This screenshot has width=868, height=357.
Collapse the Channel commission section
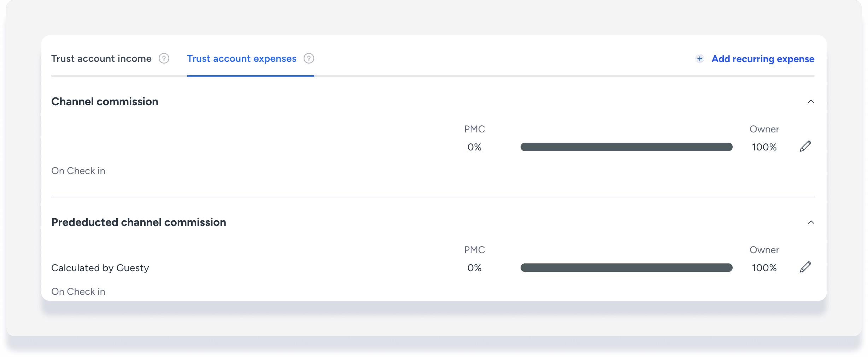pyautogui.click(x=811, y=102)
